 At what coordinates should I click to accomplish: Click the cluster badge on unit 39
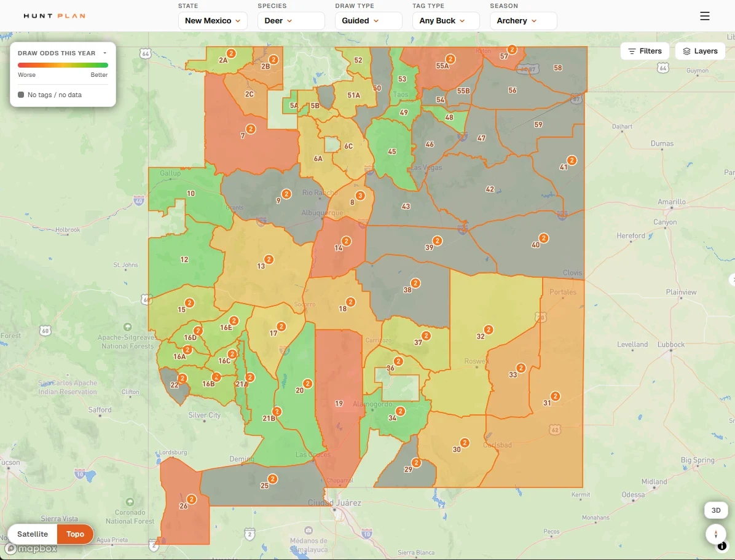pos(438,240)
